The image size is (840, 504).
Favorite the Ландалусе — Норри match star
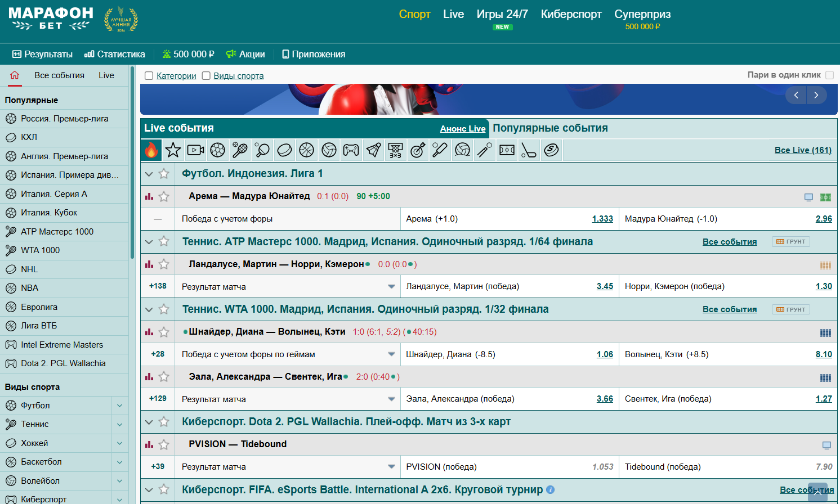(x=164, y=264)
